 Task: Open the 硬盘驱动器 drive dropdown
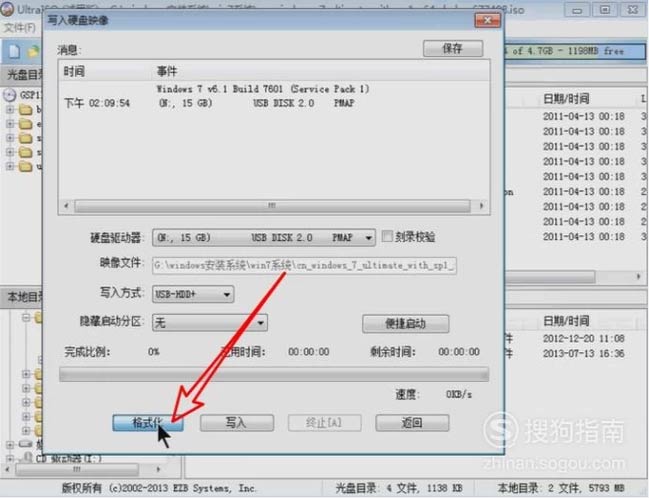264,238
